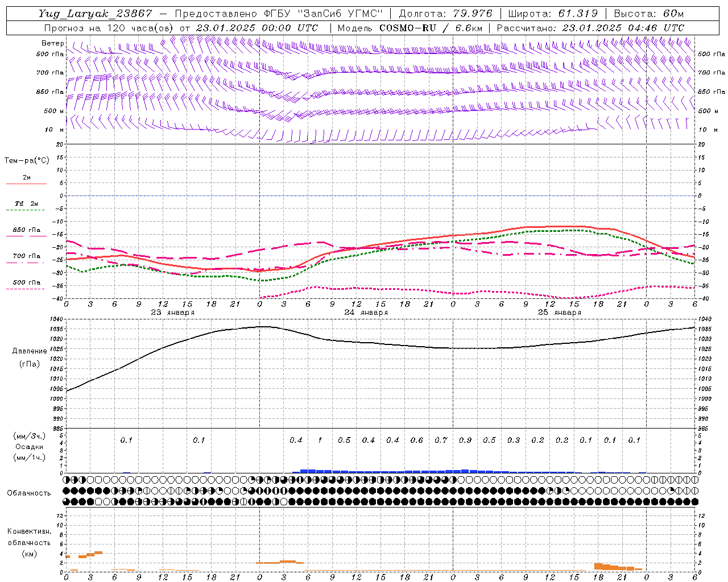Click the 0.9 three-hour precipitation value
728x582 pixels.
[x=465, y=440]
